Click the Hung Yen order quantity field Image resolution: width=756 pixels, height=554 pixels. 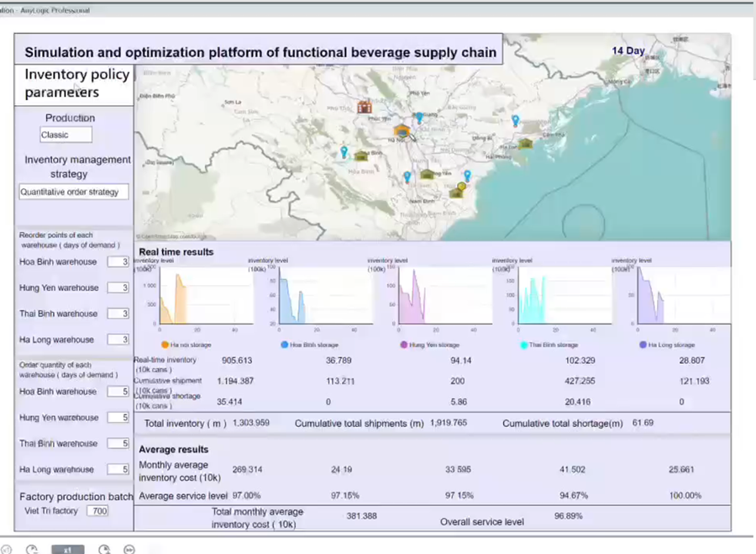tap(118, 418)
